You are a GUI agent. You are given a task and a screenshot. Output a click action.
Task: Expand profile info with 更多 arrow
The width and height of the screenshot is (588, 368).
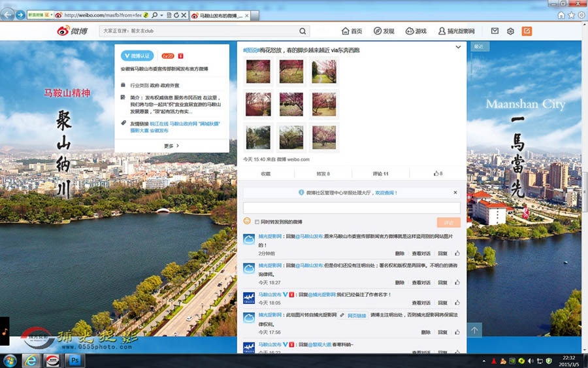(x=172, y=146)
